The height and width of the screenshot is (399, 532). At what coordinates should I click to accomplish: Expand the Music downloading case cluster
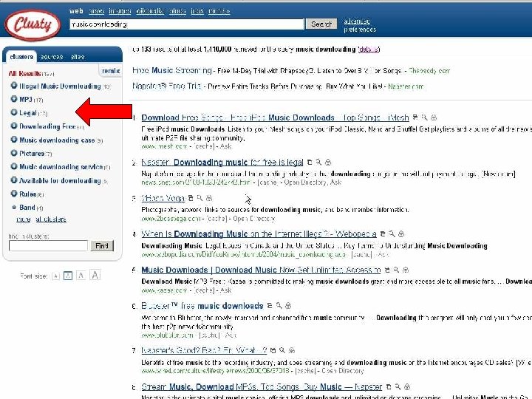14,140
